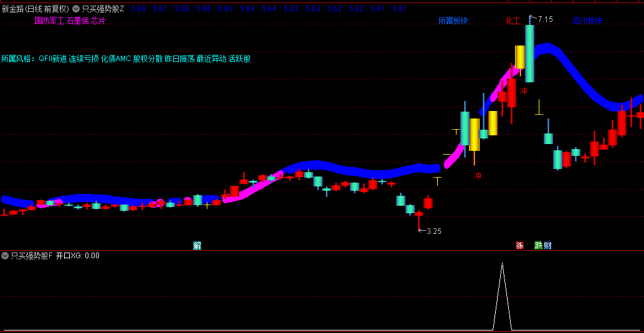The width and height of the screenshot is (644, 333).
Task: Select the 昨日振荡 style tag
Action: [x=180, y=59]
